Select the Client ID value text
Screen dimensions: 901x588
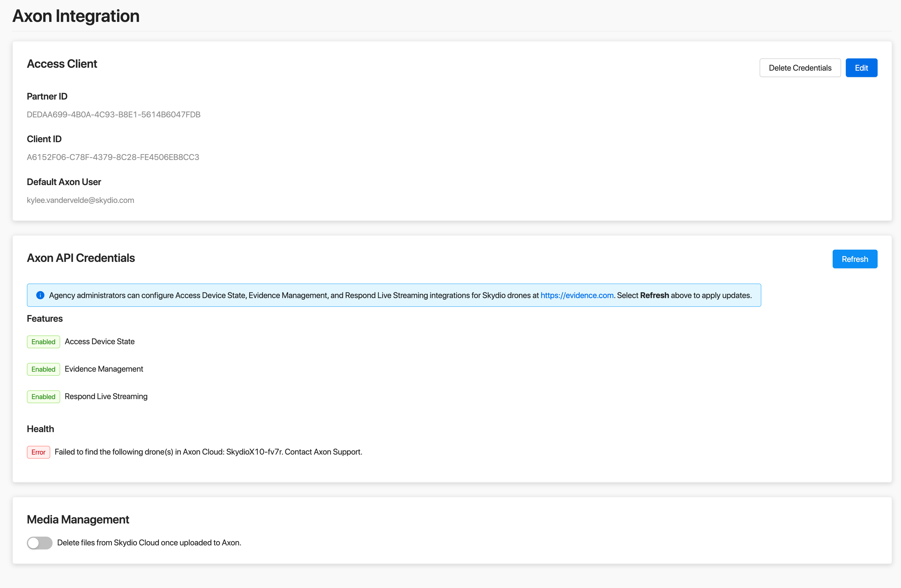(113, 157)
